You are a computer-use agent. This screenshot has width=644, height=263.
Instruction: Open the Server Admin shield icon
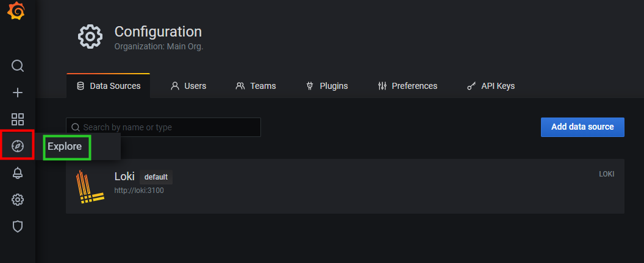[x=17, y=226]
